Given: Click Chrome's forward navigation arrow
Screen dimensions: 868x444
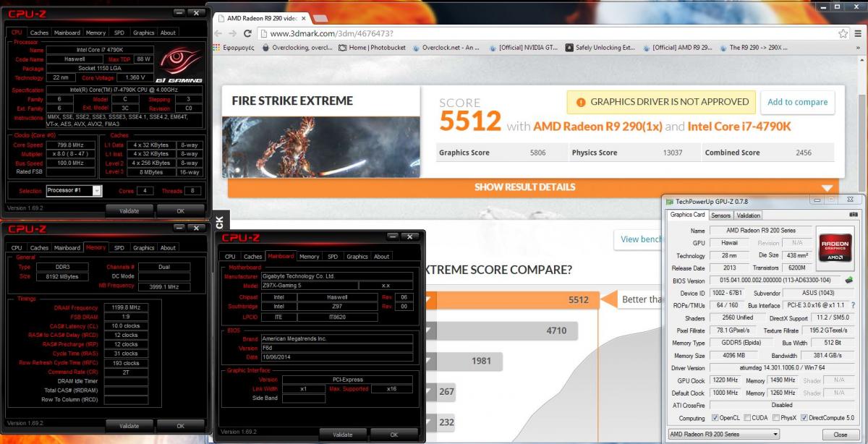Looking at the screenshot, I should (x=233, y=33).
